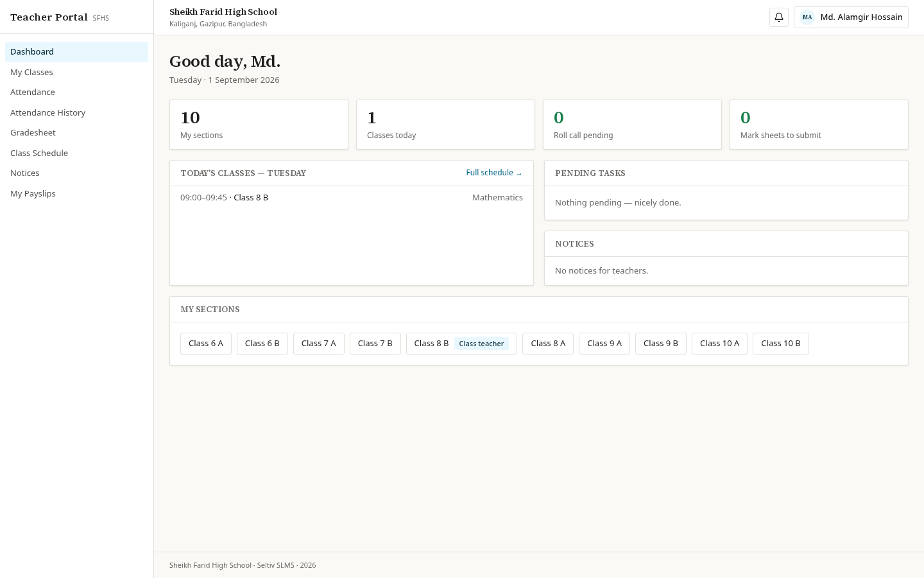Click 'Kaliganj, Gazipur, Bangladesh' address text
Image resolution: width=924 pixels, height=578 pixels.
click(218, 24)
